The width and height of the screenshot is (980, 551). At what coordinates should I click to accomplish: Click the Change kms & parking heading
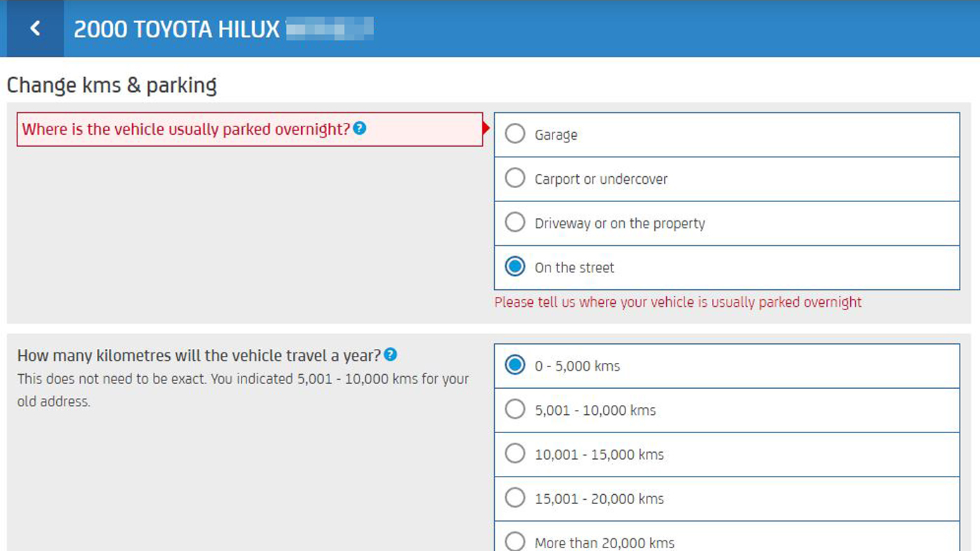[x=112, y=85]
